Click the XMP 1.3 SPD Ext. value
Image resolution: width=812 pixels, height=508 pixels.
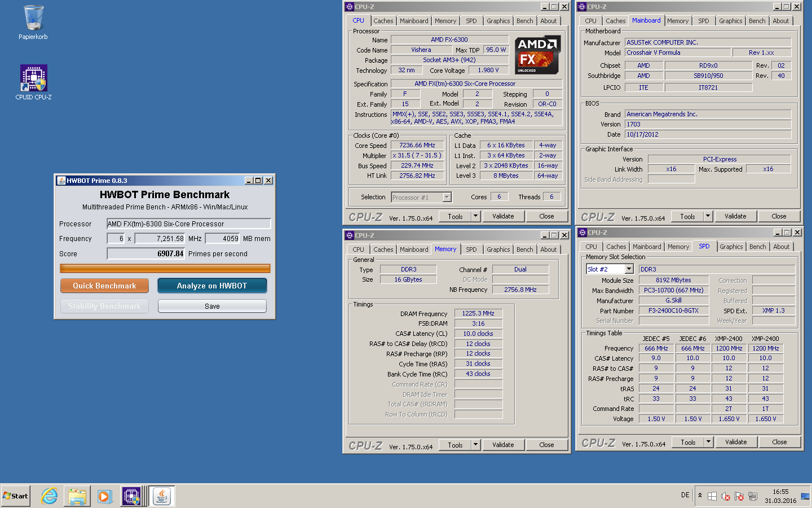(x=773, y=310)
